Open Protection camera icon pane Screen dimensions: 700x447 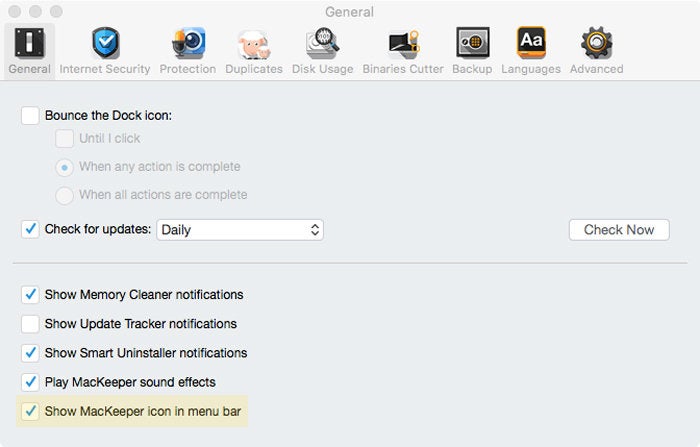coord(189,43)
